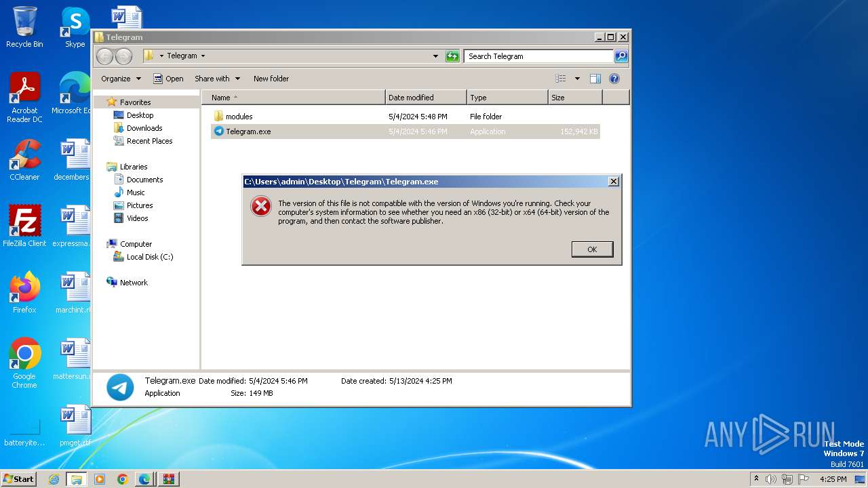Screen dimensions: 868x488
Task: Open the Explorer Help icon
Action: tap(614, 79)
